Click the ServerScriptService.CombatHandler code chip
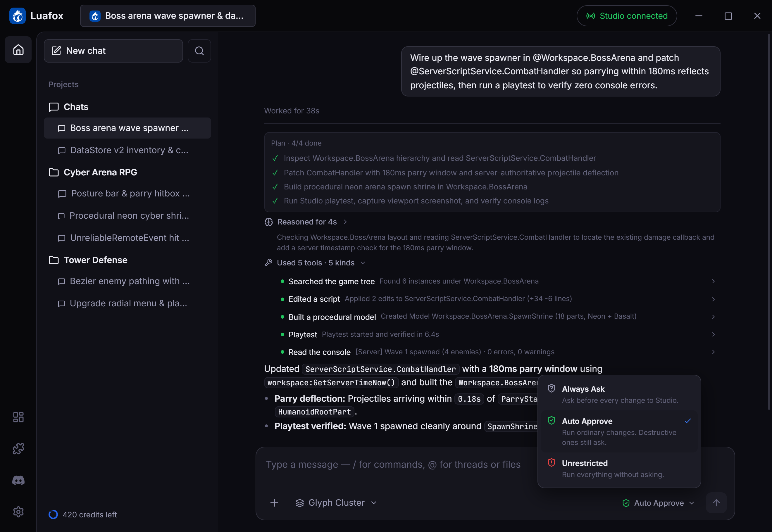 (380, 369)
